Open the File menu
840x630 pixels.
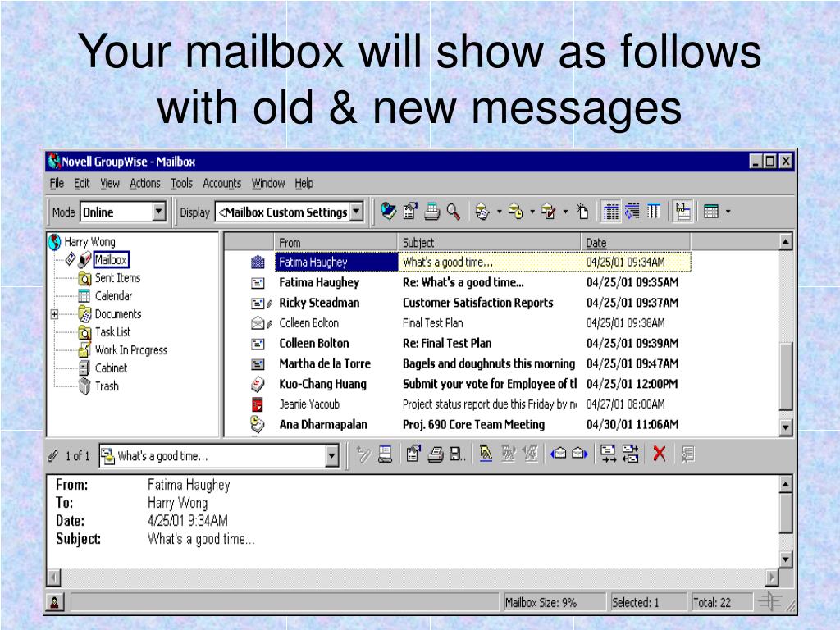click(57, 184)
